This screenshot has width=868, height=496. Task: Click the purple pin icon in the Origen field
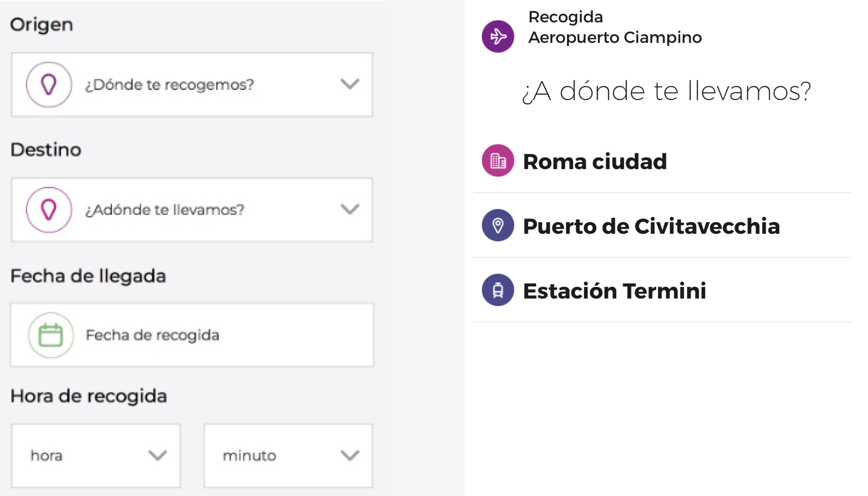(x=49, y=84)
